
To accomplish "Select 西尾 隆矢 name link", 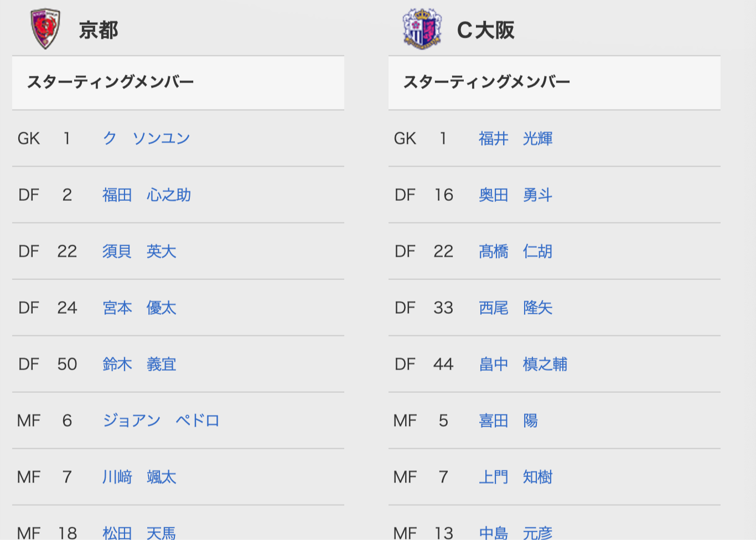I will (516, 308).
